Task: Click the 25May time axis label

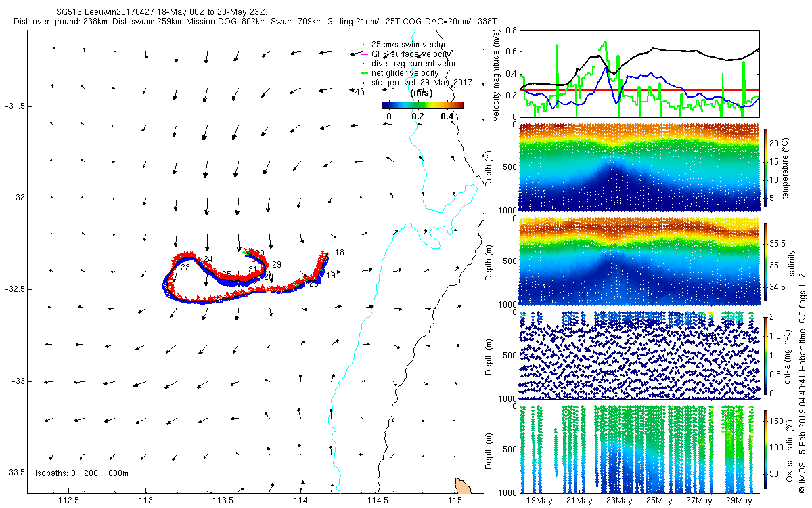Action: [659, 501]
